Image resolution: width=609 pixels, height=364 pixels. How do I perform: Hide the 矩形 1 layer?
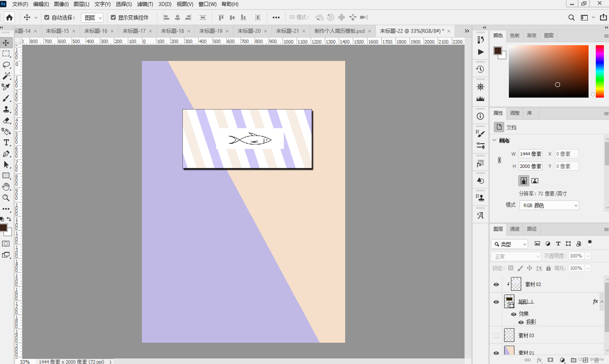[x=496, y=302]
